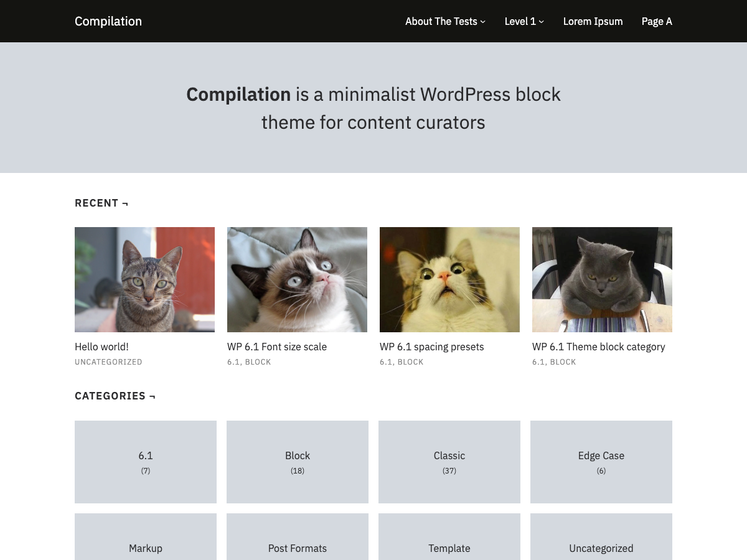The width and height of the screenshot is (747, 560).
Task: Select the BLOCK tag under Font size scale
Action: pos(258,362)
